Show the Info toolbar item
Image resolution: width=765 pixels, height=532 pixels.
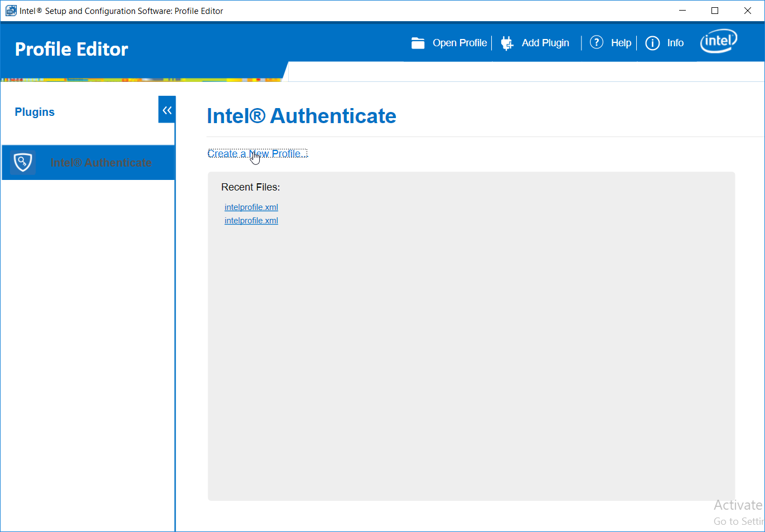pos(675,43)
